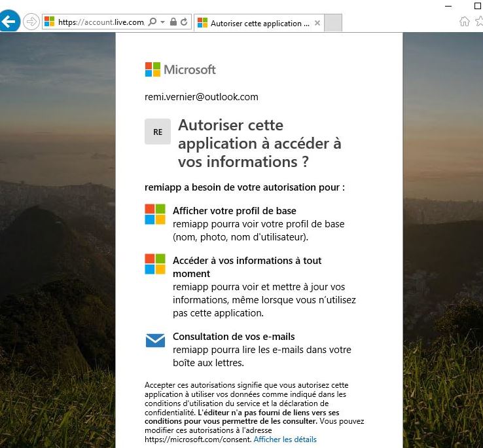The width and height of the screenshot is (483, 448).
Task: Go back with the browser back arrow
Action: pos(9,21)
